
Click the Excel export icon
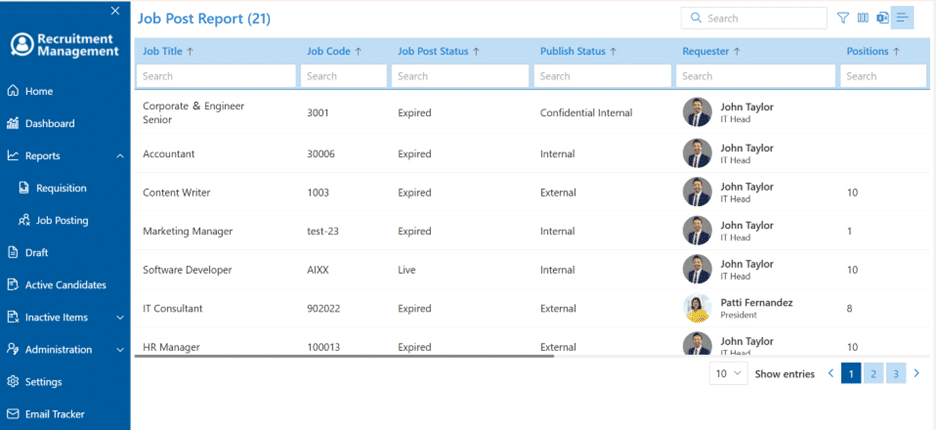pyautogui.click(x=882, y=18)
